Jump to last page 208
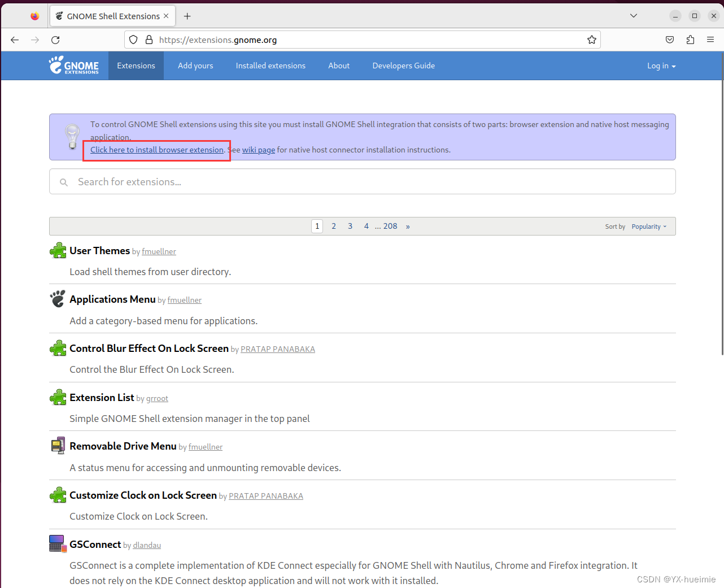Screen dimensions: 724x588 point(390,226)
